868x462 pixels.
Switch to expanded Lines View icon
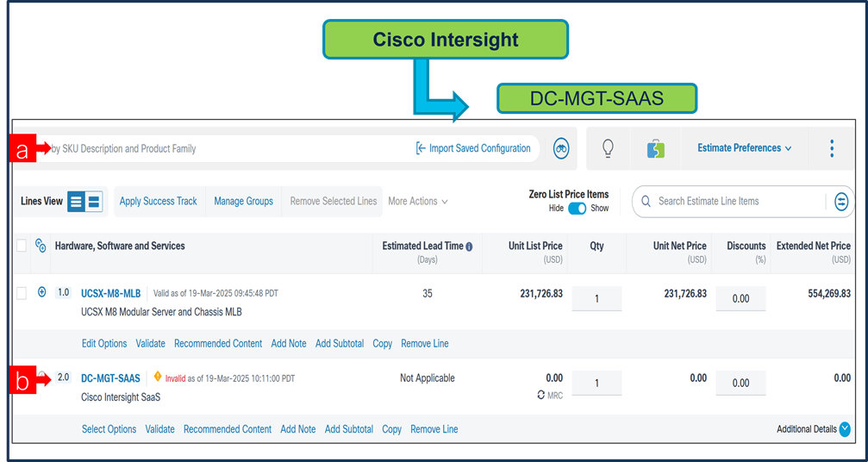[x=94, y=202]
